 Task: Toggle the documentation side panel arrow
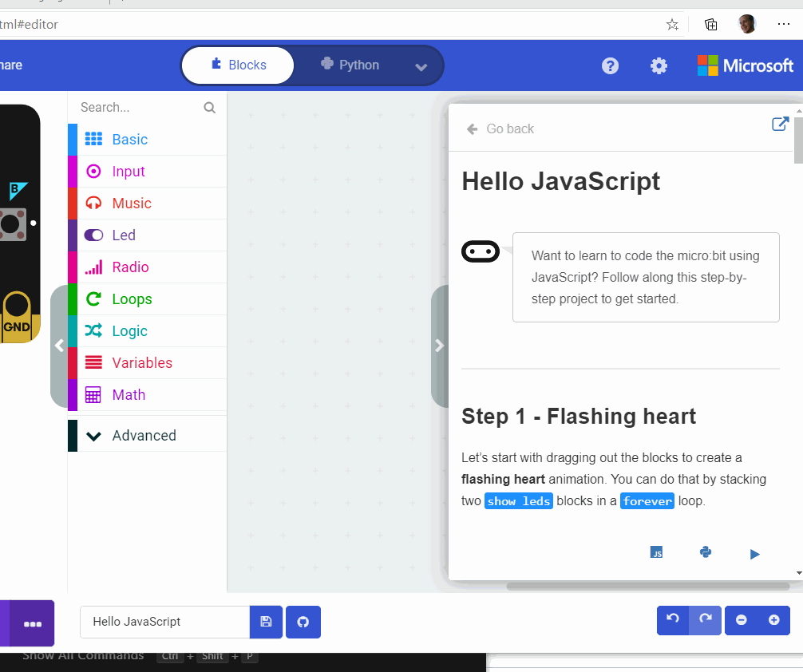click(x=439, y=346)
